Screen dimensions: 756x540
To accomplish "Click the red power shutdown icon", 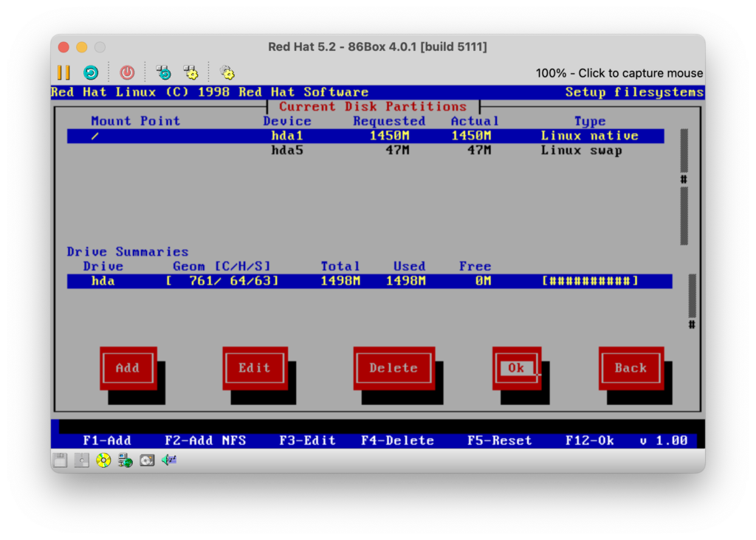I will click(x=127, y=73).
